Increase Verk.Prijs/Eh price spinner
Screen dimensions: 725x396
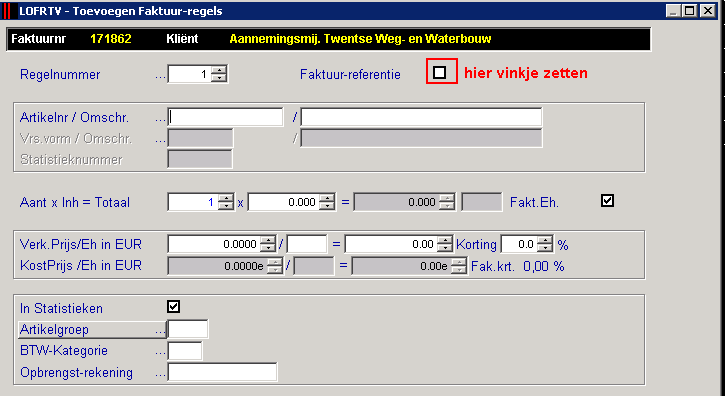[x=268, y=240]
